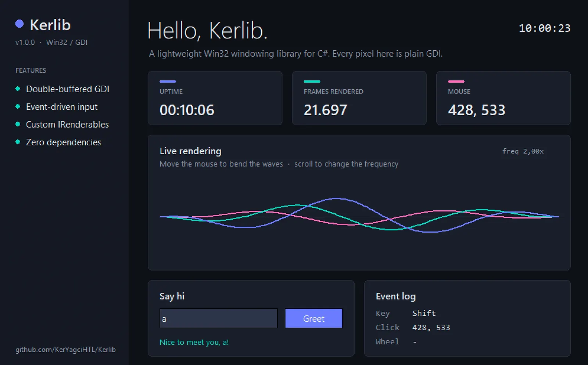This screenshot has height=365, width=588.
Task: Click the Kerlib sidebar name
Action: (50, 25)
